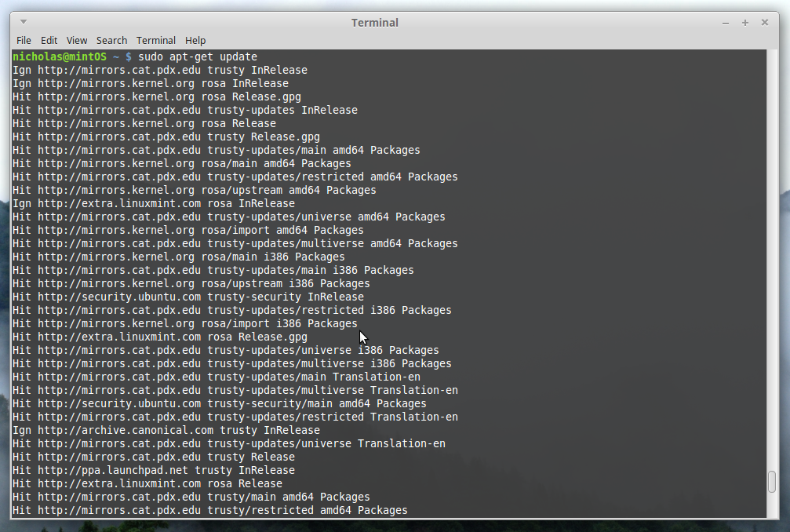The width and height of the screenshot is (790, 532).
Task: Close the Terminal window
Action: pos(765,22)
